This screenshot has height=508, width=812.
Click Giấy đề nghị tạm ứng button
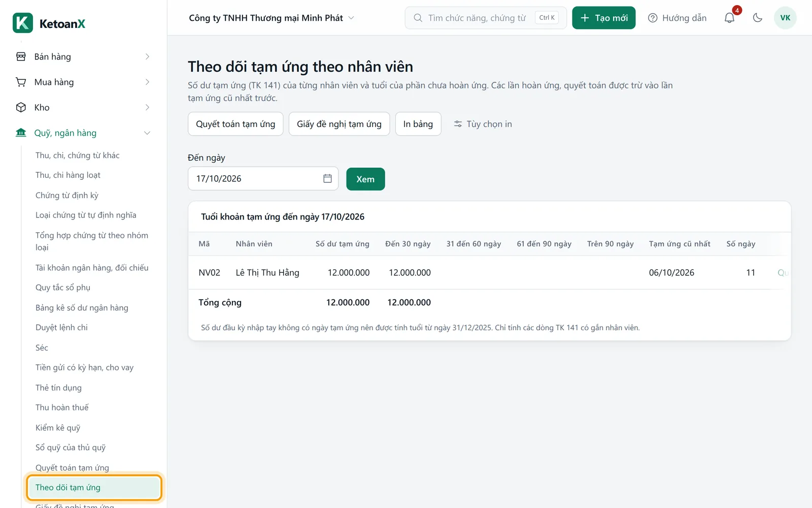pyautogui.click(x=339, y=124)
